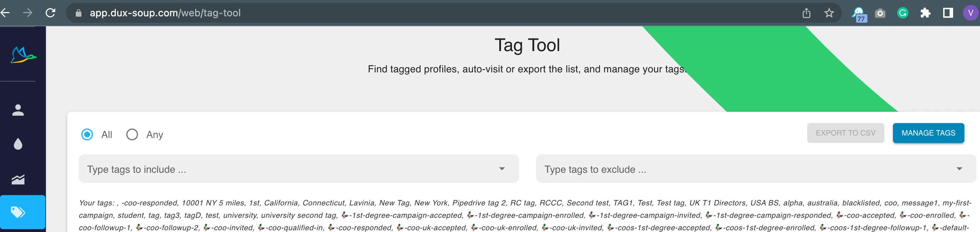Click the 'Your tags:' label
Viewport: 980px width, 232px height.
tap(97, 203)
